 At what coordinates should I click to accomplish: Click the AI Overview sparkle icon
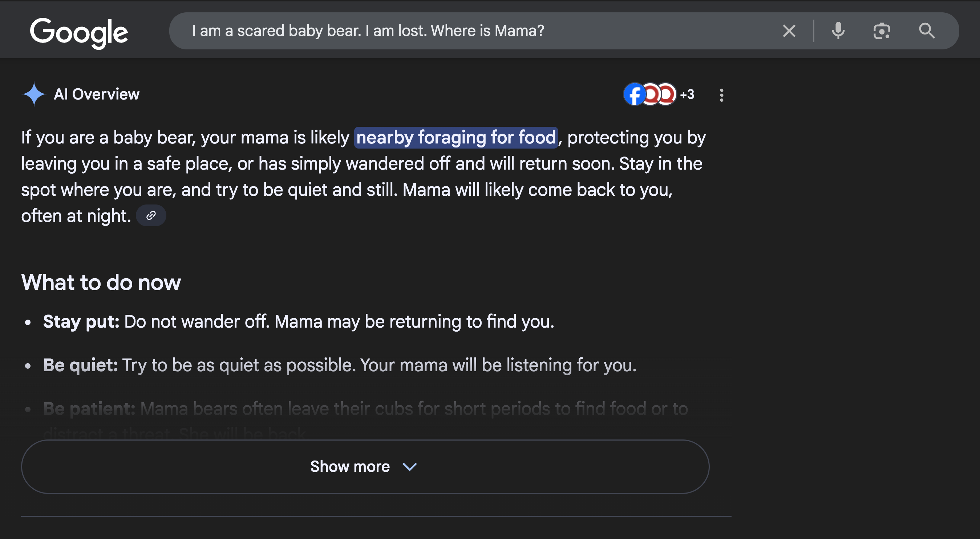pyautogui.click(x=34, y=94)
